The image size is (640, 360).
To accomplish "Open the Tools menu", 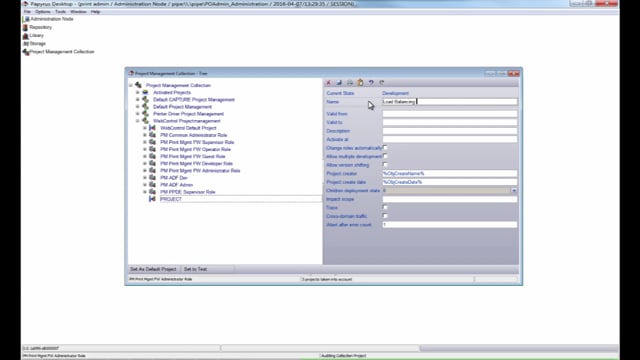I will click(x=60, y=12).
